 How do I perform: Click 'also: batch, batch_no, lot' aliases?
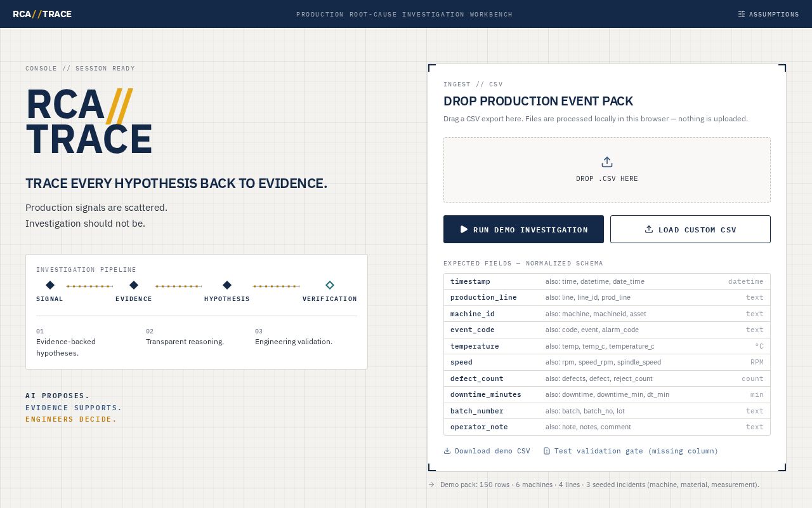coord(585,411)
